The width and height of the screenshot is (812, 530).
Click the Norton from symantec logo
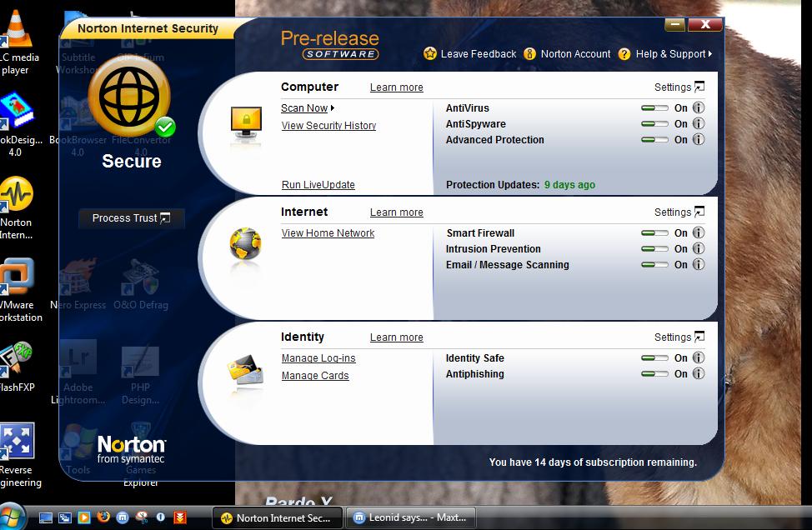pyautogui.click(x=132, y=449)
